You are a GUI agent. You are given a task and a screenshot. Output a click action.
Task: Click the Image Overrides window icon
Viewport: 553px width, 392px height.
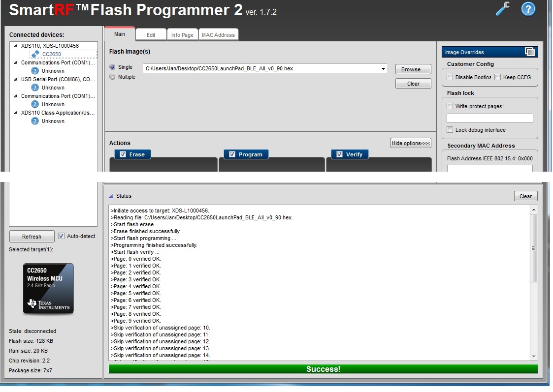[529, 52]
